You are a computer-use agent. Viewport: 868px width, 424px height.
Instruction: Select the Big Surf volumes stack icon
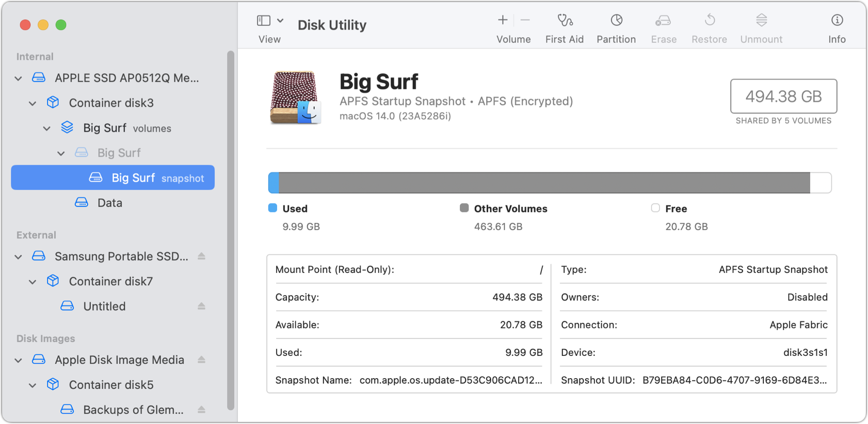click(67, 127)
